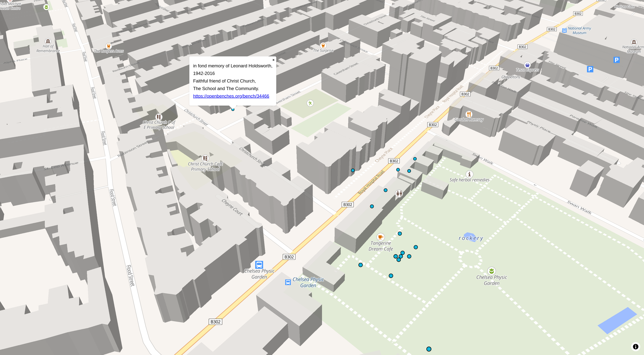
Task: Select the Flood Street road label at bottom
Action: click(x=130, y=276)
